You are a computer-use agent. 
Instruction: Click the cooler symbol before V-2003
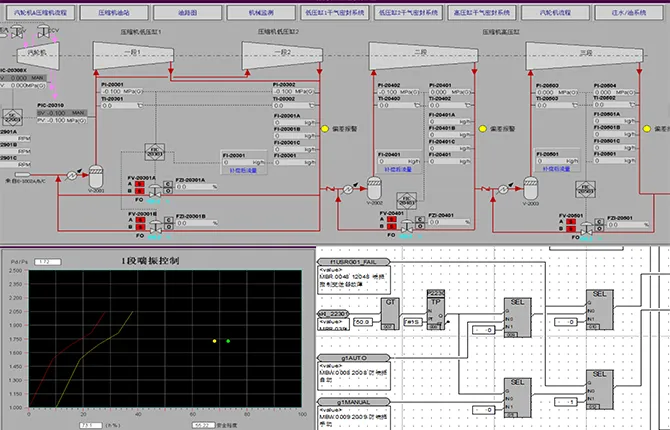tap(503, 188)
